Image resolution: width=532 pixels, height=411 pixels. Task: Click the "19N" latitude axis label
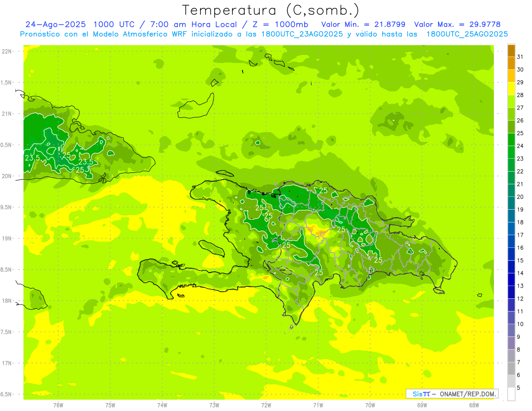coord(7,239)
